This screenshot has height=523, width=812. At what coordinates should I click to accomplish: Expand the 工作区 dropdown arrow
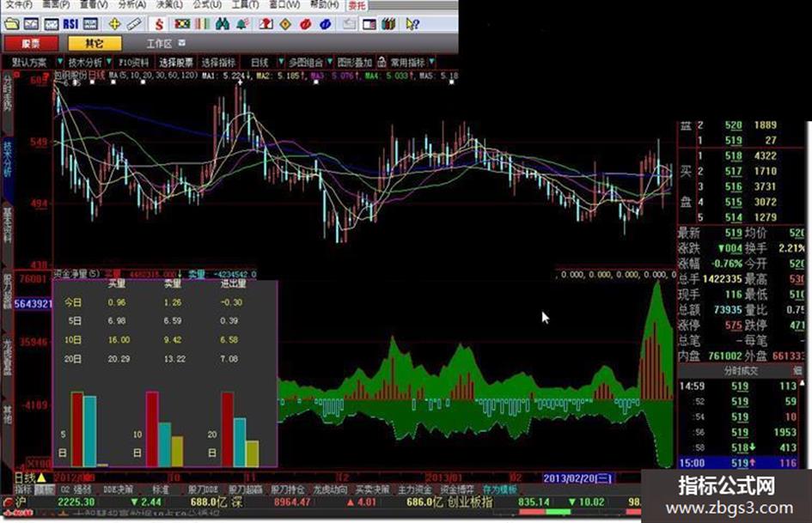point(182,43)
